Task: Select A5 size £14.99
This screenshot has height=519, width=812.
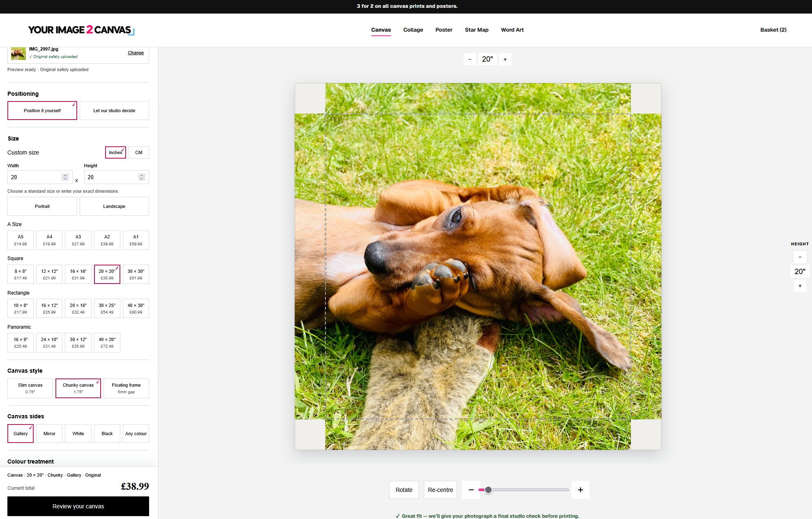Action: (21, 240)
